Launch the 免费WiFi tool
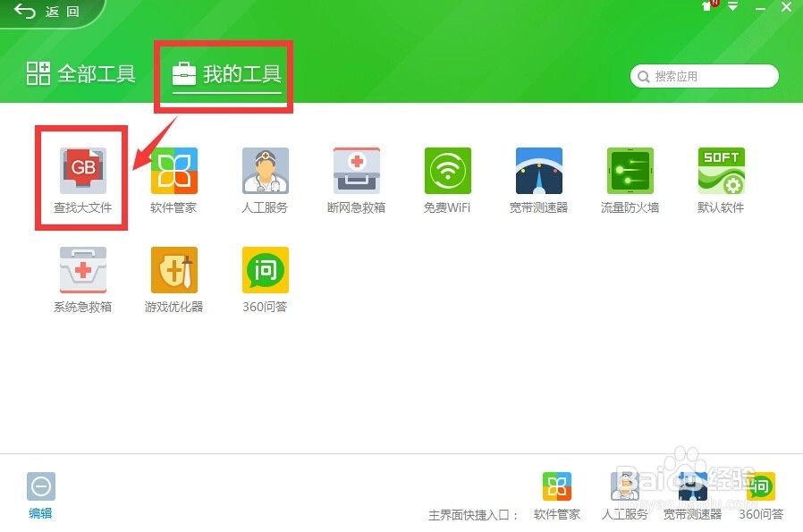 [448, 181]
